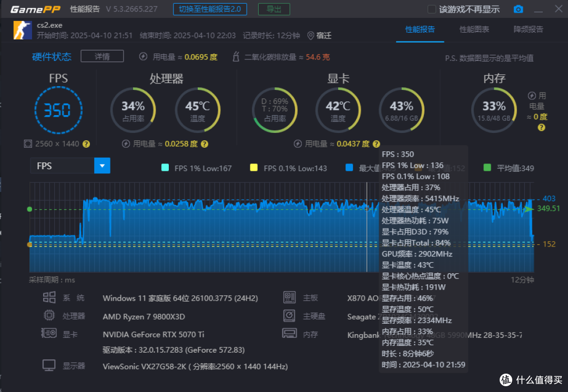The image size is (568, 392).
Task: Click the hard disk icon beside 主硬盘
Action: (289, 316)
